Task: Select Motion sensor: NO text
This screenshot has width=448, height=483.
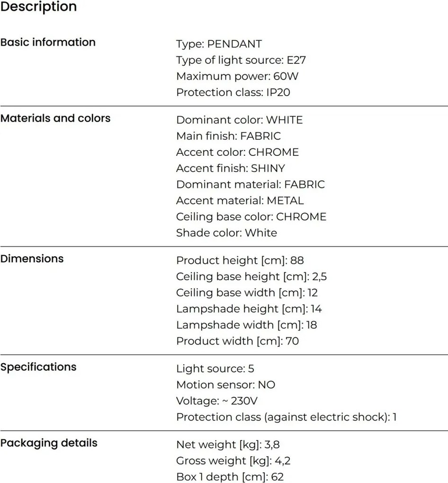Action: click(x=225, y=385)
